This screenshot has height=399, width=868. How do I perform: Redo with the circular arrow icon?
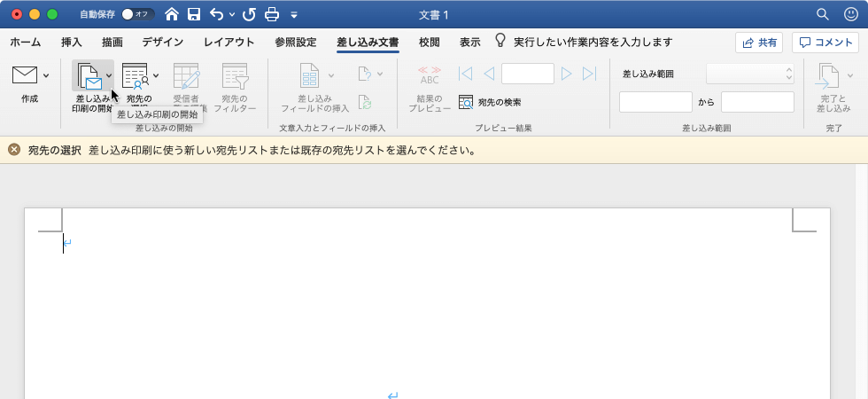(249, 14)
